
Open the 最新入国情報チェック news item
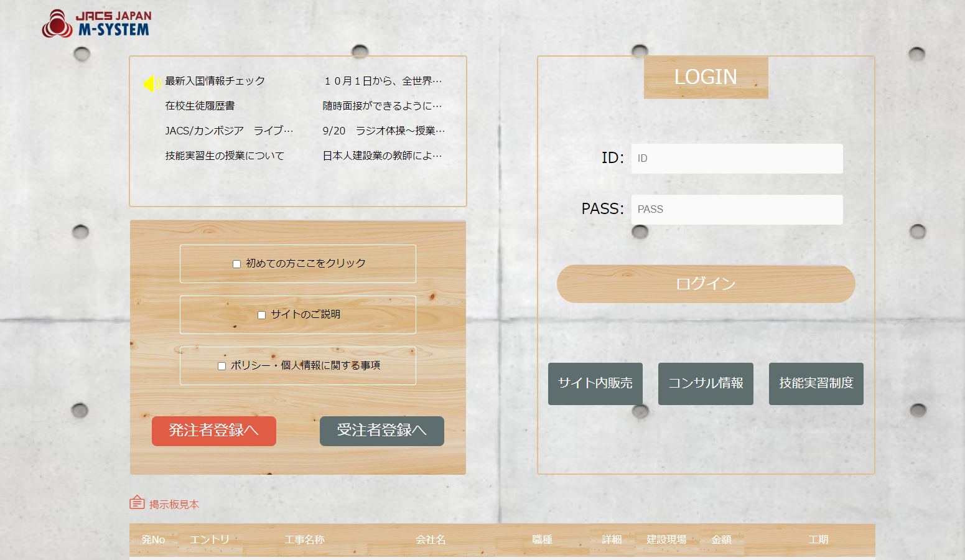click(215, 81)
